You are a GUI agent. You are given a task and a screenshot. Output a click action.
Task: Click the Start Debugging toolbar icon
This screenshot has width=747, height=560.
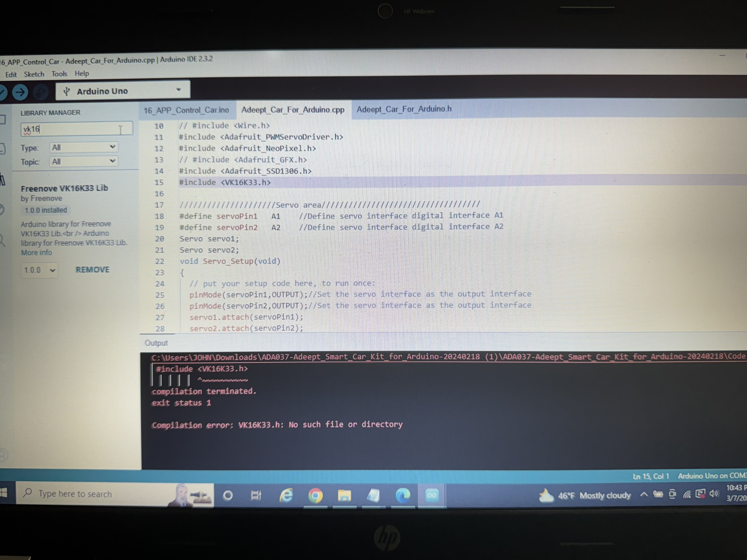pyautogui.click(x=41, y=92)
